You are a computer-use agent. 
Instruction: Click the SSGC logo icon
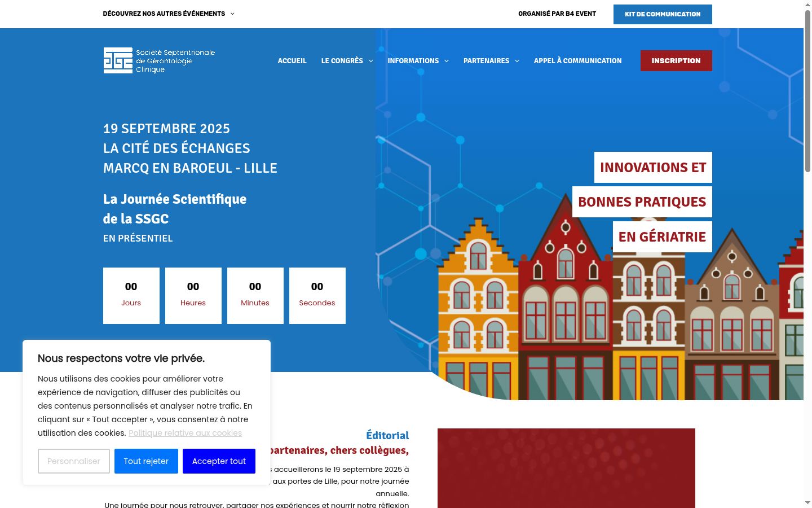coord(118,60)
